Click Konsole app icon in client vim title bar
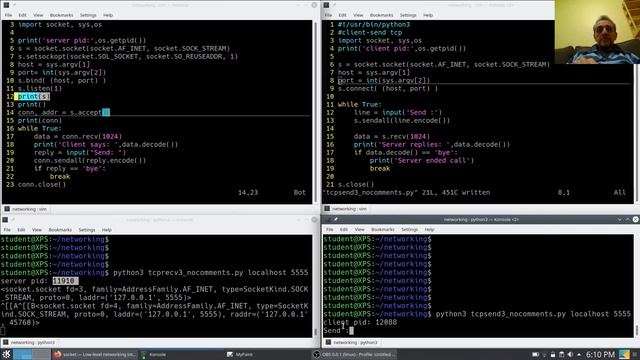The image size is (640, 360). tap(326, 5)
